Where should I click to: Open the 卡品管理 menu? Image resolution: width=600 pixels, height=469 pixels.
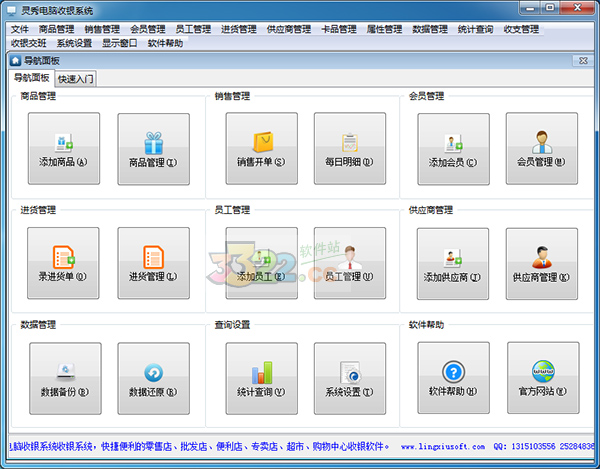click(339, 29)
